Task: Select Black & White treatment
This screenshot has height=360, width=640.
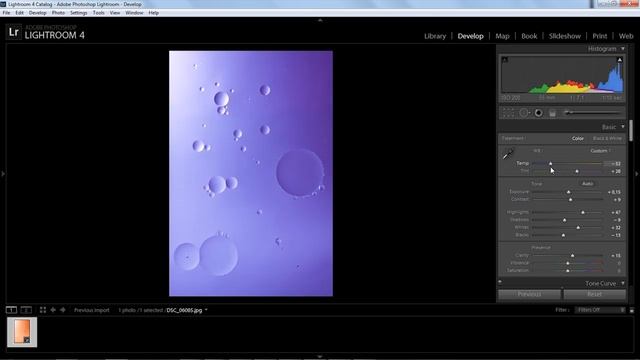Action: [607, 138]
